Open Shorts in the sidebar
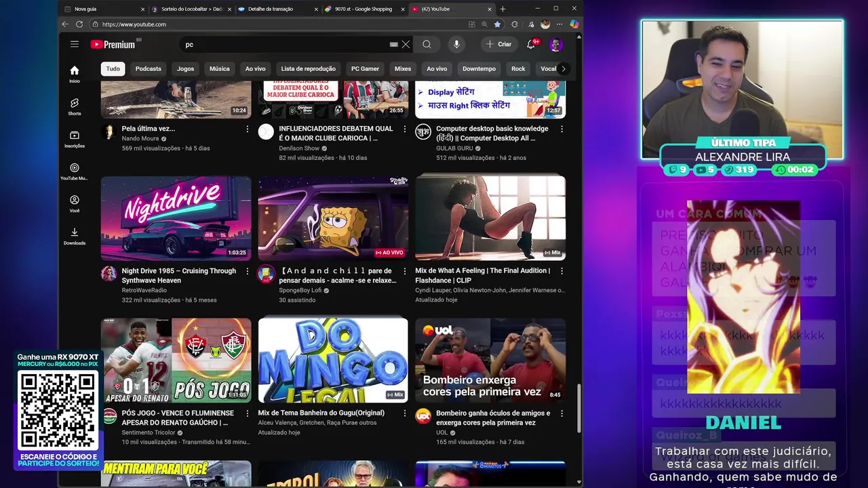The image size is (868, 488). pyautogui.click(x=75, y=106)
